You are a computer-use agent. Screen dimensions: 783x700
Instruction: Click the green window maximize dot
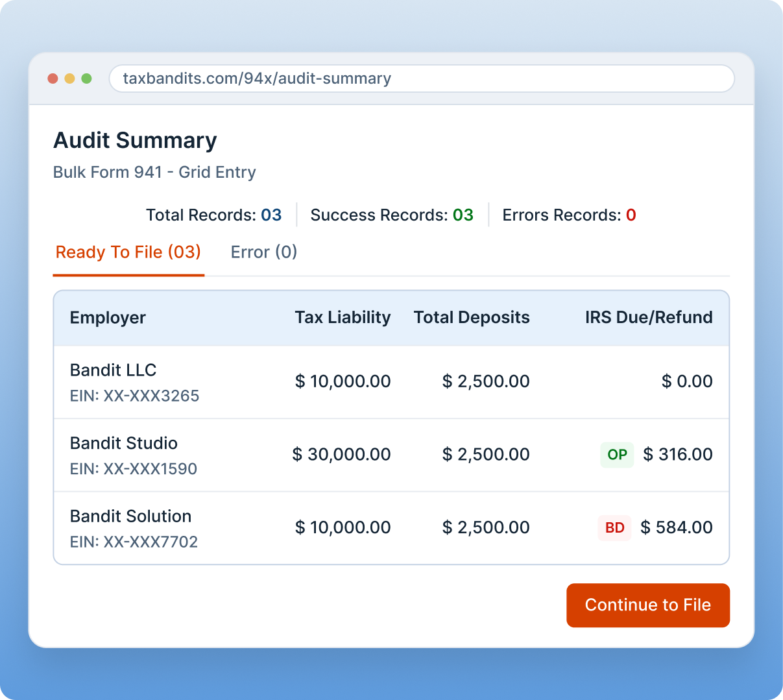86,78
